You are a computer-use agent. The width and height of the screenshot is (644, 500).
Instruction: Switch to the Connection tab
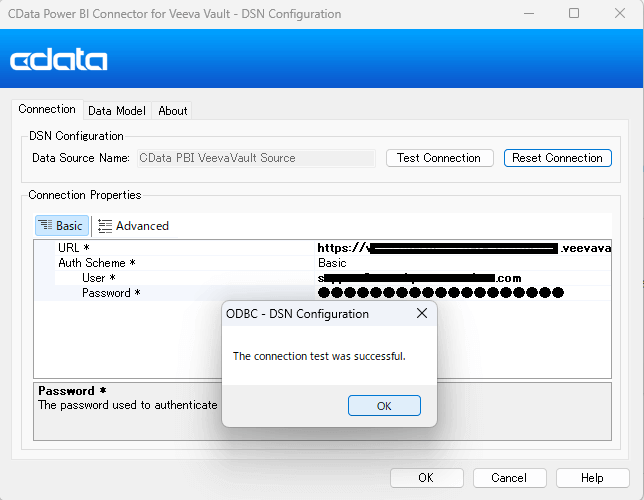point(47,110)
